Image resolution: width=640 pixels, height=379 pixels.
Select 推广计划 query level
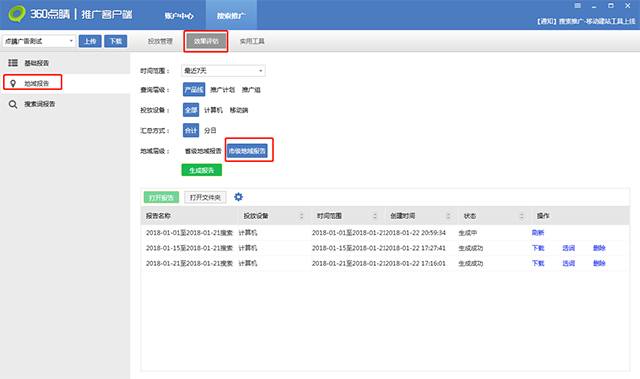tap(222, 90)
